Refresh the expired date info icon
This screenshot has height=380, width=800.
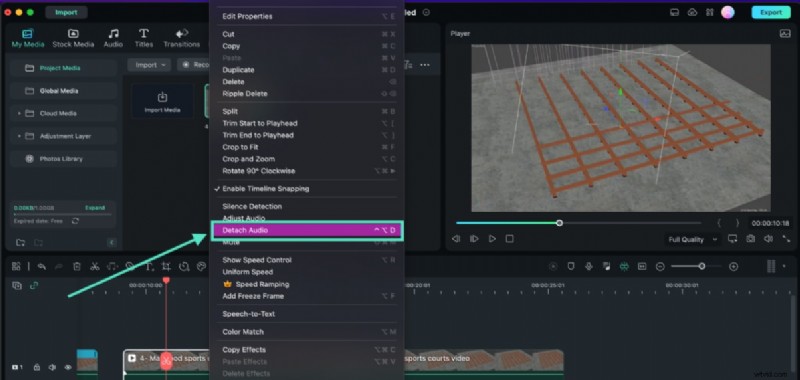coord(75,221)
